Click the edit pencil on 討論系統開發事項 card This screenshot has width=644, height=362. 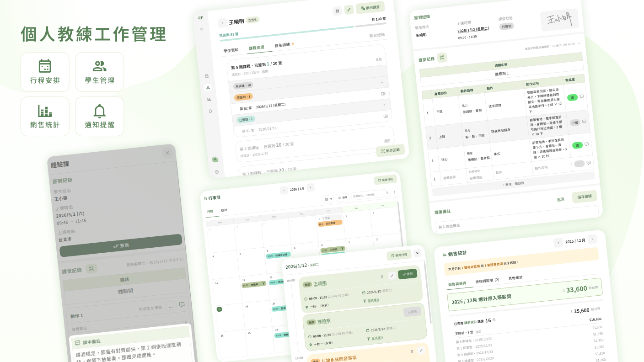[x=421, y=351]
